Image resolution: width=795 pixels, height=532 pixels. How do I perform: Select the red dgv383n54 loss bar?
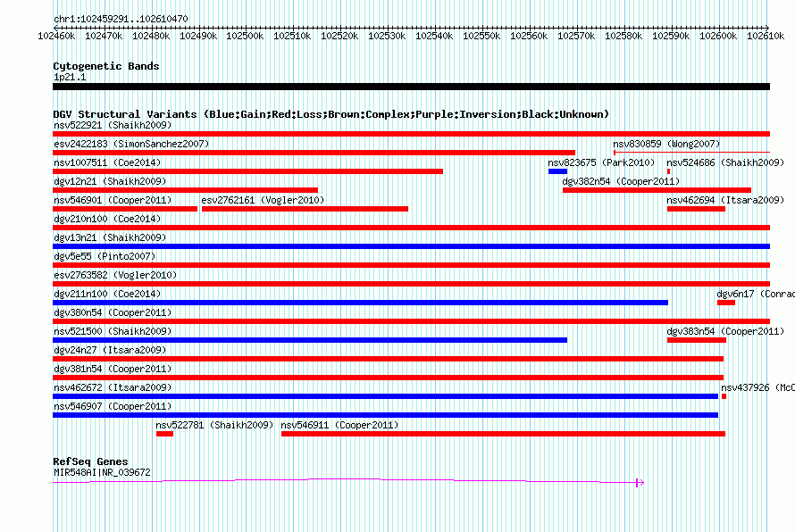(x=697, y=340)
